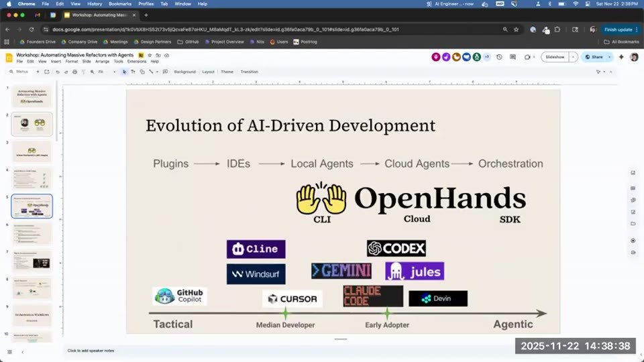The image size is (644, 362).
Task: Show all comments panel icon
Action: [x=513, y=57]
